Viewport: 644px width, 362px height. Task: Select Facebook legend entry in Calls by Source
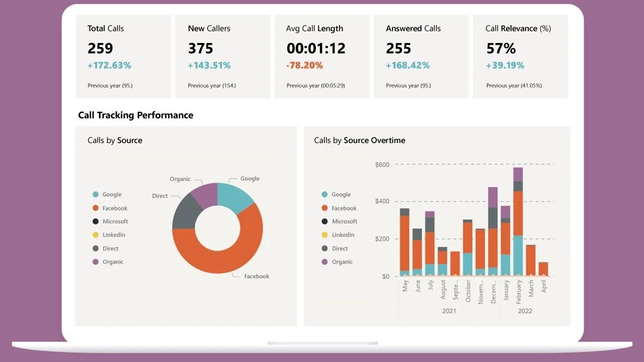pos(115,208)
